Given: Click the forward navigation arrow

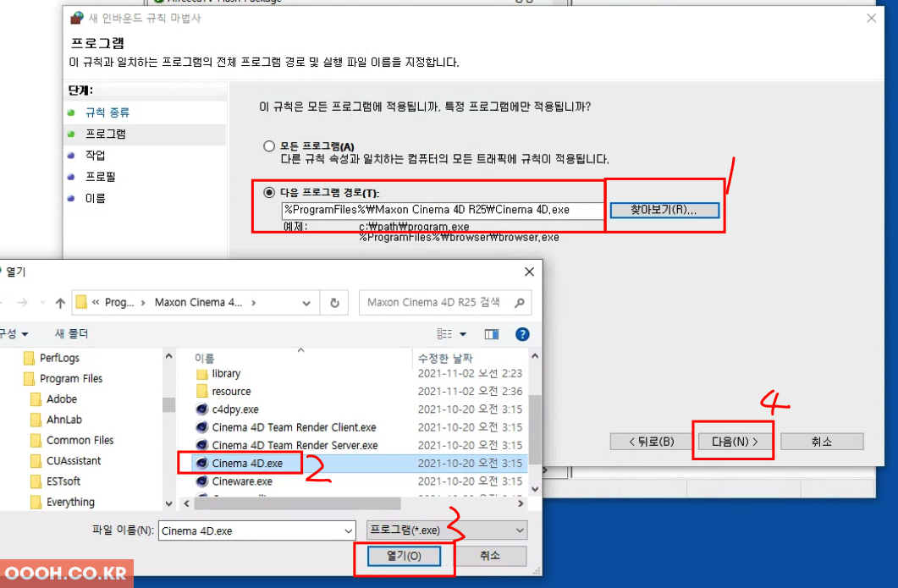Looking at the screenshot, I should pyautogui.click(x=22, y=303).
